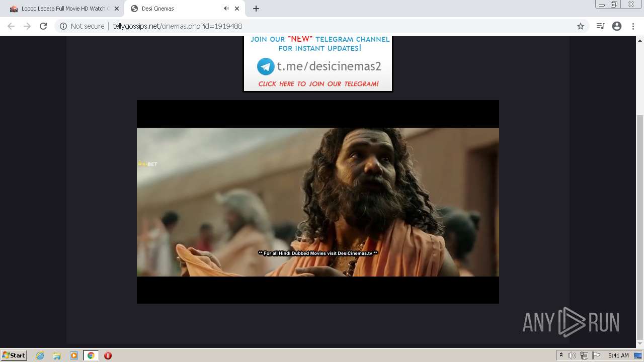
Task: Close the Looop Lapeta tab
Action: pos(116,9)
